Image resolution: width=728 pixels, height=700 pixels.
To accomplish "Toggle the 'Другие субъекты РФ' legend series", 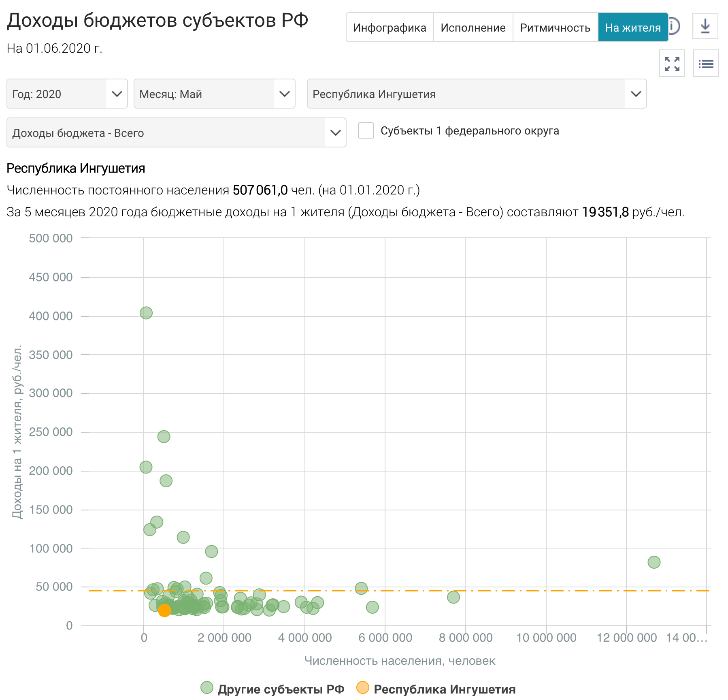I will pos(273,689).
